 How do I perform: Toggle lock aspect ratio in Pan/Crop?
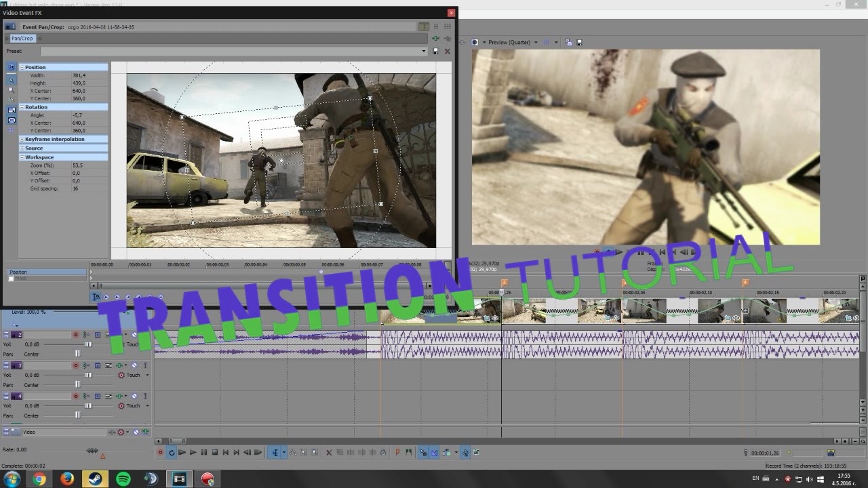tap(12, 110)
